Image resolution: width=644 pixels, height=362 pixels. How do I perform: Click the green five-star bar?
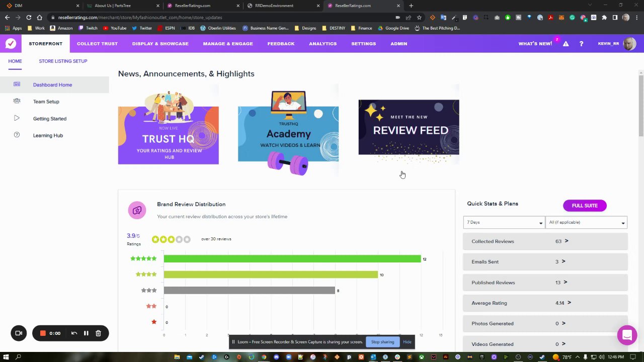292,258
